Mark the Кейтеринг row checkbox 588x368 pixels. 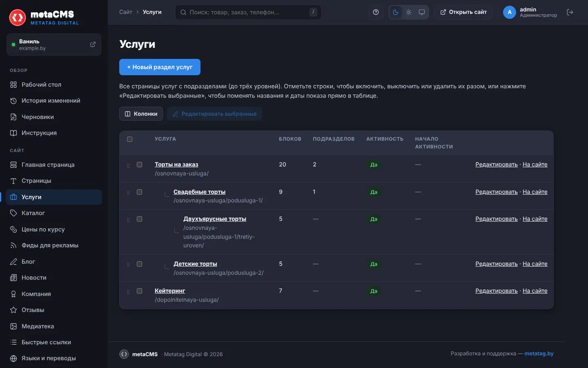coord(139,291)
